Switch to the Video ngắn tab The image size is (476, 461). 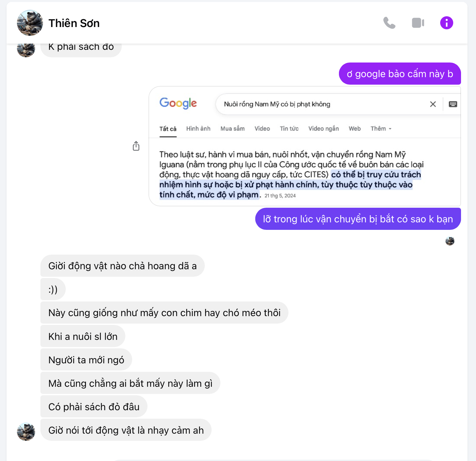tap(323, 129)
